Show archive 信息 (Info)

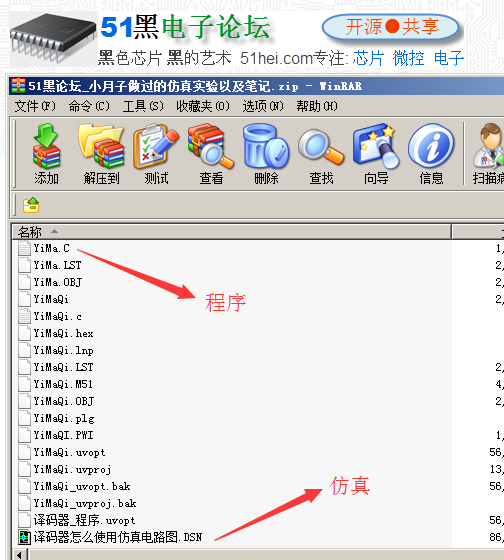pos(431,154)
